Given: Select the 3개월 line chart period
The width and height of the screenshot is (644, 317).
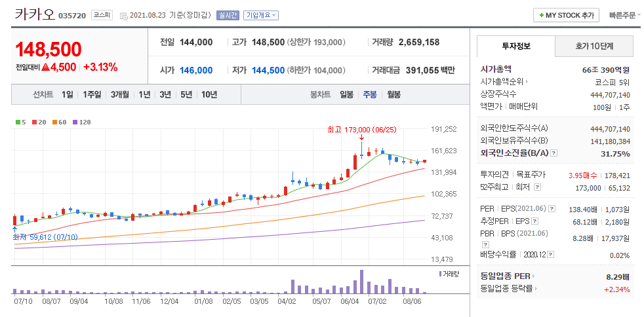Looking at the screenshot, I should 119,95.
